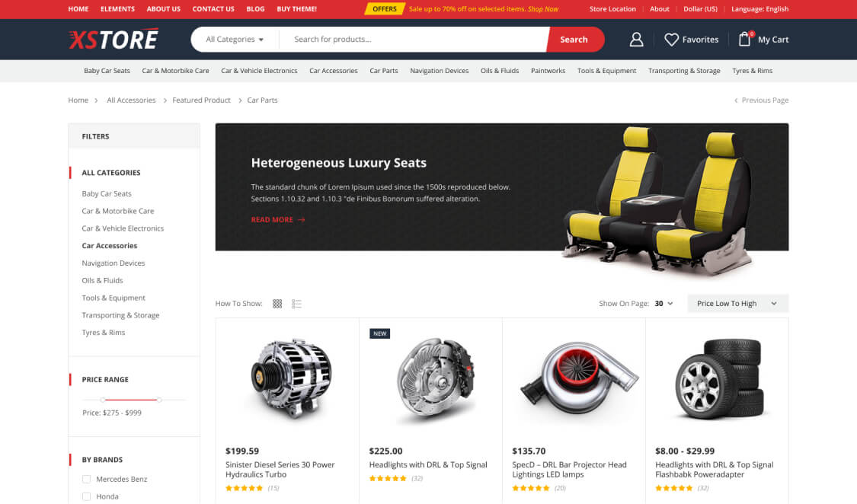Click the red Search button
The width and height of the screenshot is (857, 504).
(x=575, y=40)
